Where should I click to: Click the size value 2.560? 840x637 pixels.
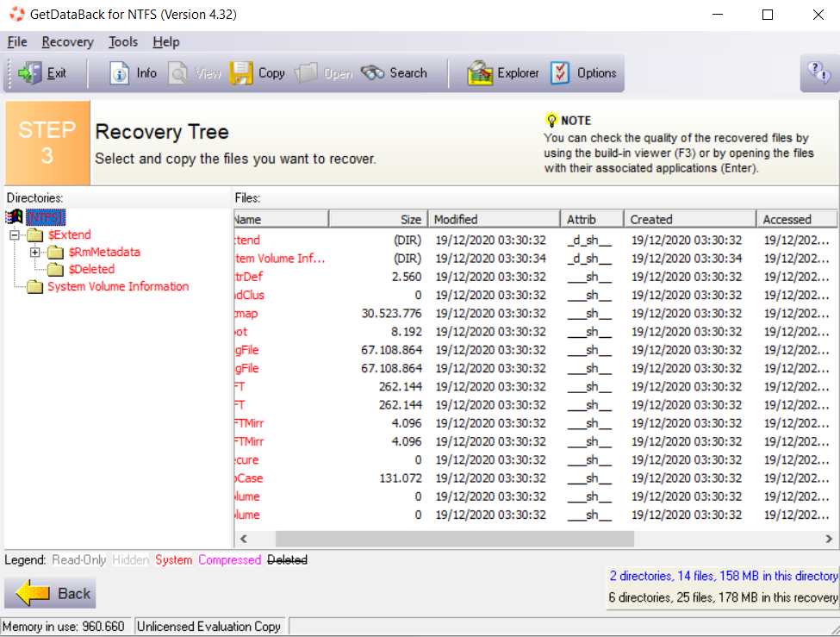tap(407, 277)
